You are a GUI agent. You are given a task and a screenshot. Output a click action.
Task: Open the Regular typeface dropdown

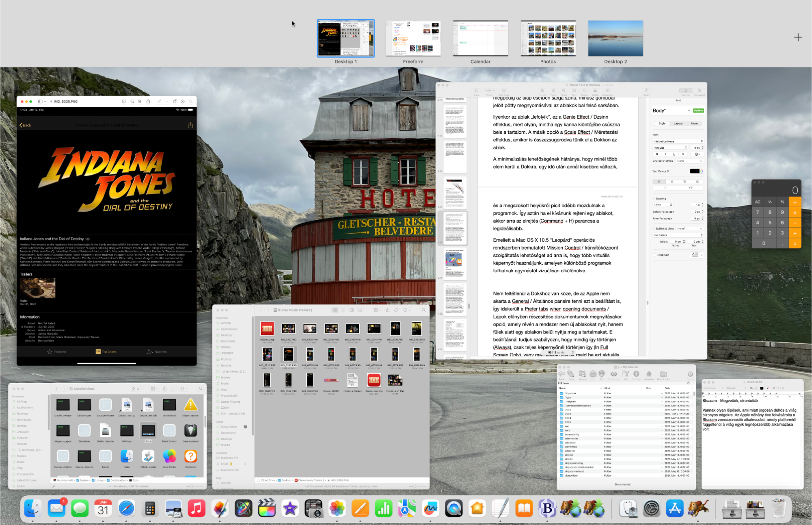click(670, 148)
